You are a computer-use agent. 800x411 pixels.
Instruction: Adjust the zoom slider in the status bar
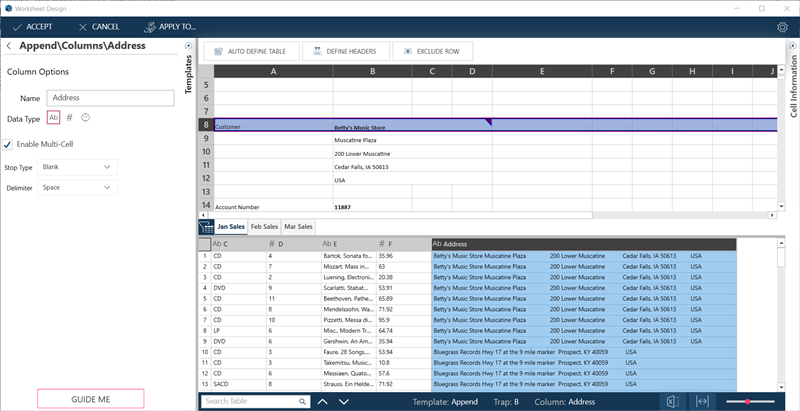tap(747, 401)
